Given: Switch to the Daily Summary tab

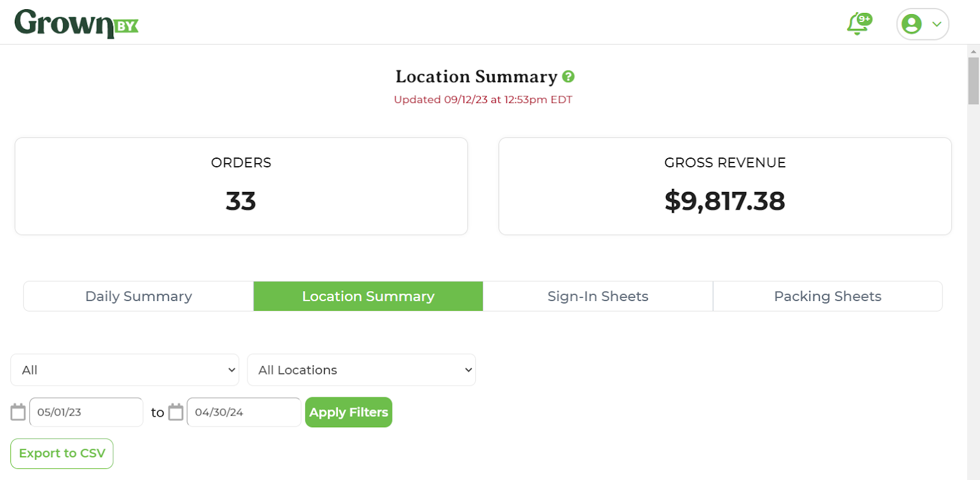Looking at the screenshot, I should [138, 296].
